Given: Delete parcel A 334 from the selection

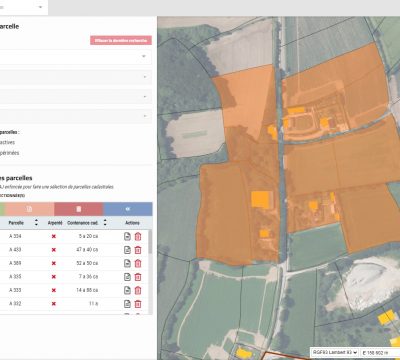Looking at the screenshot, I should tap(138, 236).
